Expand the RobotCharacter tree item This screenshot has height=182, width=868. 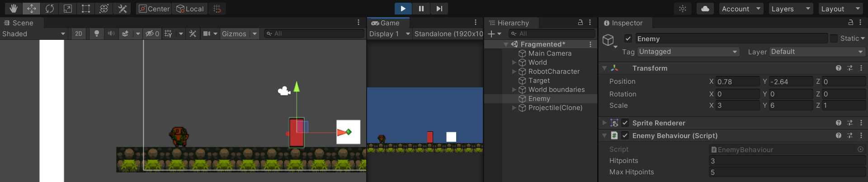(x=514, y=72)
